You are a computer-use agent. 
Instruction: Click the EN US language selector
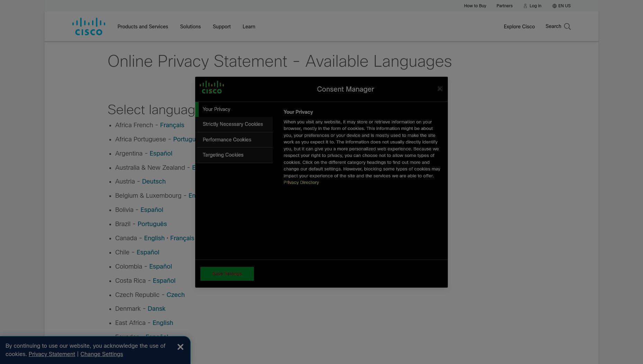tap(564, 6)
